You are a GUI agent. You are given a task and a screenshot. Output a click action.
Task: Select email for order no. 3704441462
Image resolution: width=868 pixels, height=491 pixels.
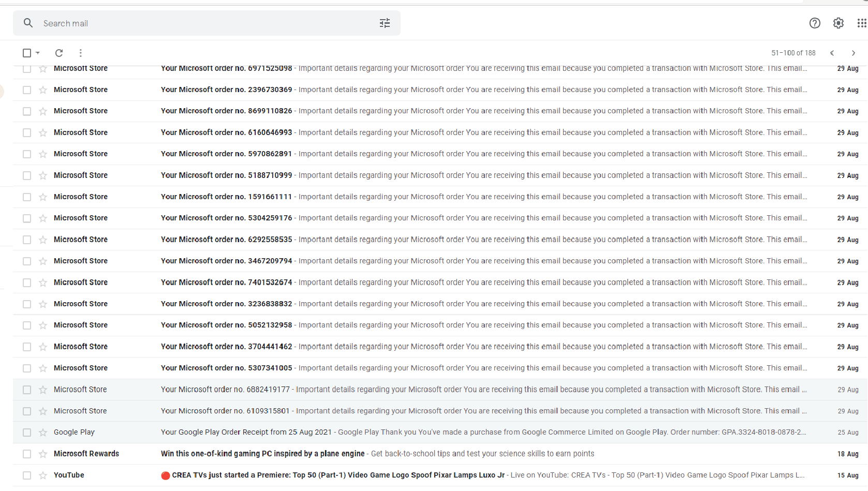[x=27, y=347]
